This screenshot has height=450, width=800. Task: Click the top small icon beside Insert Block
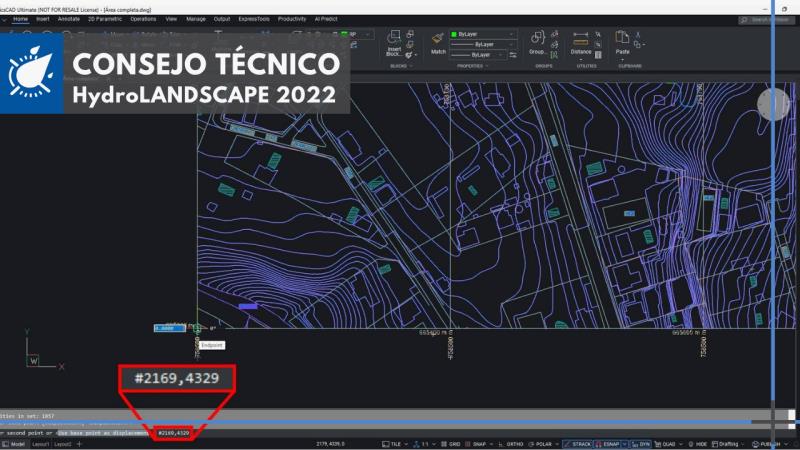(410, 34)
